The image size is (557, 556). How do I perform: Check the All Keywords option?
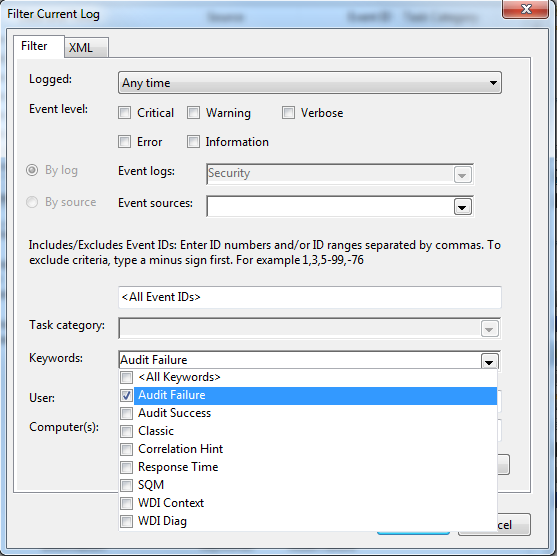(x=126, y=377)
